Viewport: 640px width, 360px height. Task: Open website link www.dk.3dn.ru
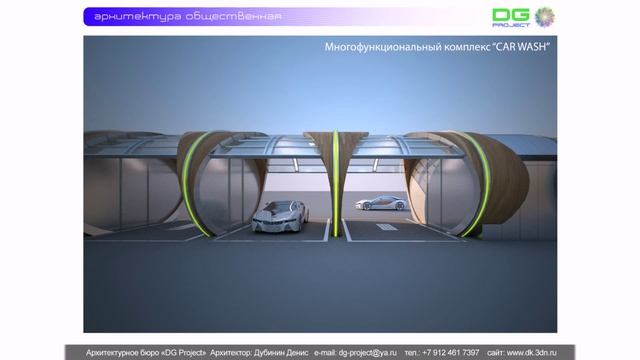(x=531, y=353)
